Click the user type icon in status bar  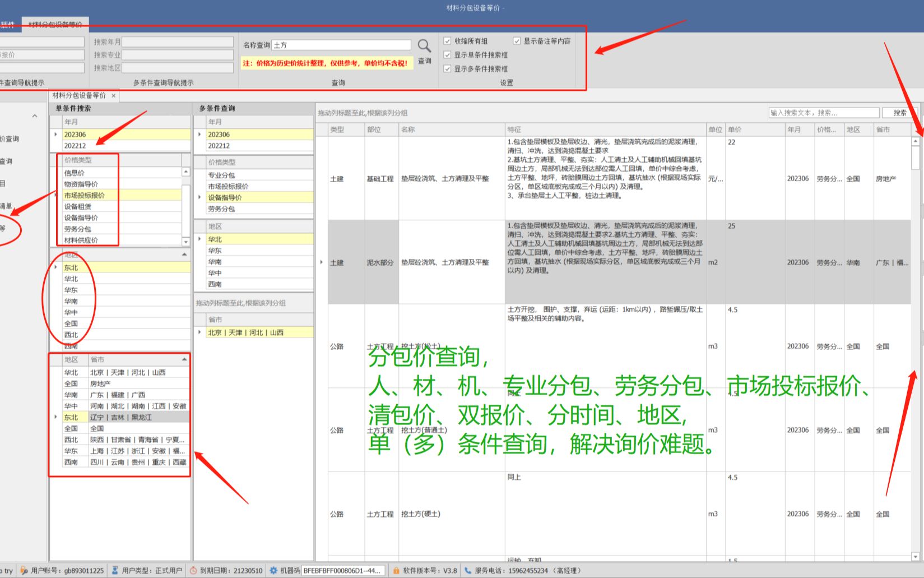click(x=115, y=571)
